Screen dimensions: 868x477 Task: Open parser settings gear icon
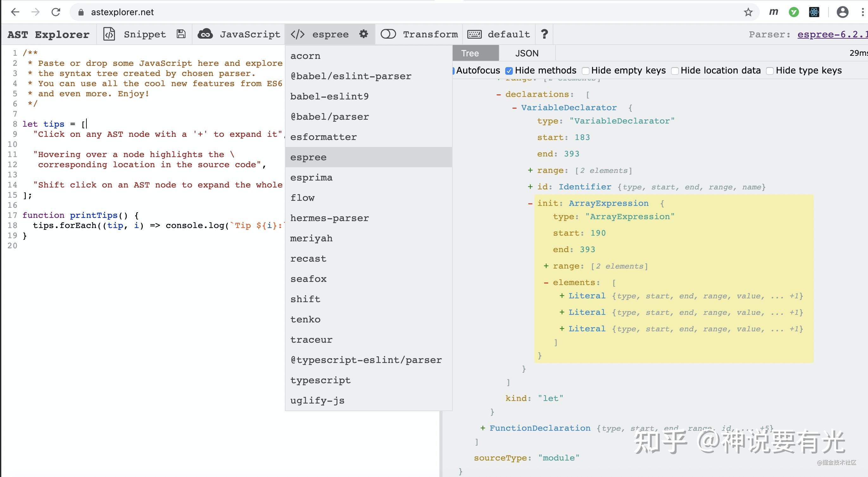click(x=363, y=34)
